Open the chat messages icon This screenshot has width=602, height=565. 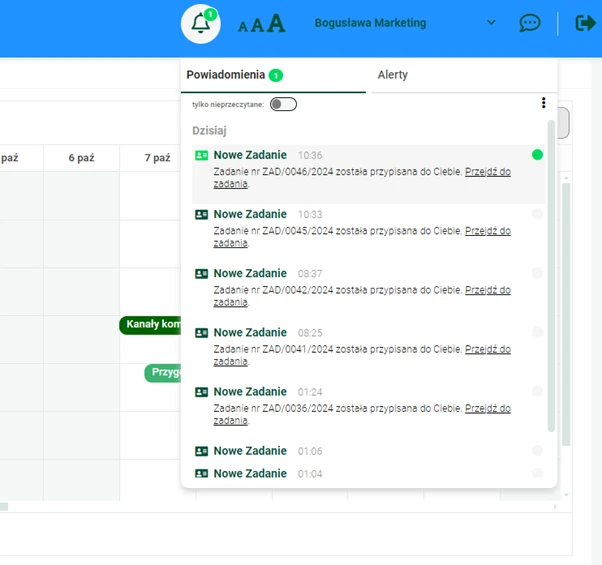tap(530, 23)
